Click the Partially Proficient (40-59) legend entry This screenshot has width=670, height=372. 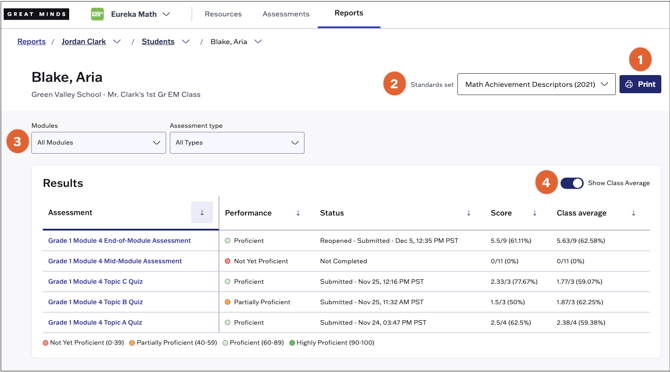pyautogui.click(x=173, y=343)
